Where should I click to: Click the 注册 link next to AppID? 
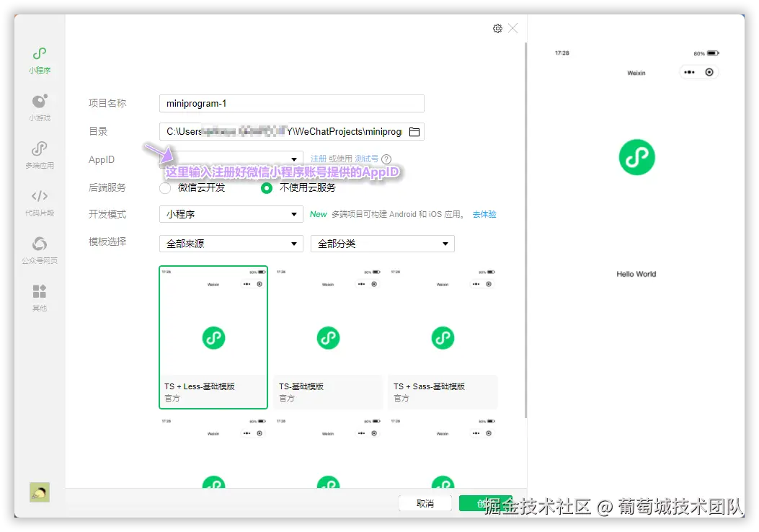pos(319,159)
